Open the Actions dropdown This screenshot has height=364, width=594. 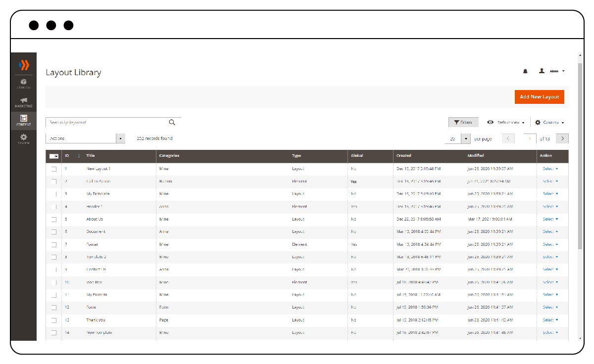click(x=84, y=138)
